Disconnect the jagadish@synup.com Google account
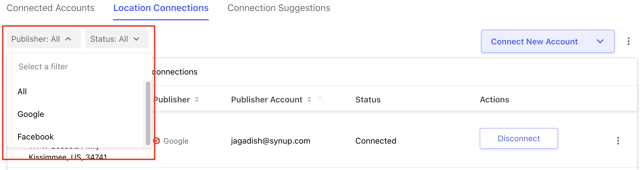The height and width of the screenshot is (170, 644). click(x=519, y=138)
